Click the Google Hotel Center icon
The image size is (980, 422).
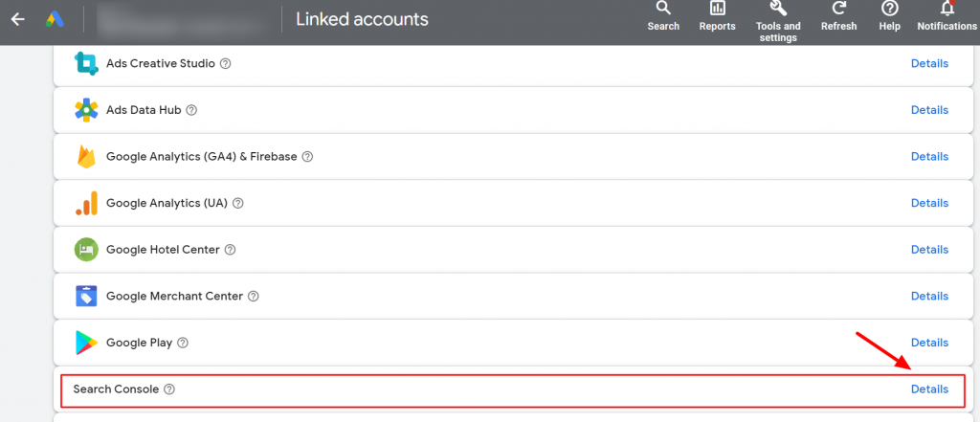(86, 250)
